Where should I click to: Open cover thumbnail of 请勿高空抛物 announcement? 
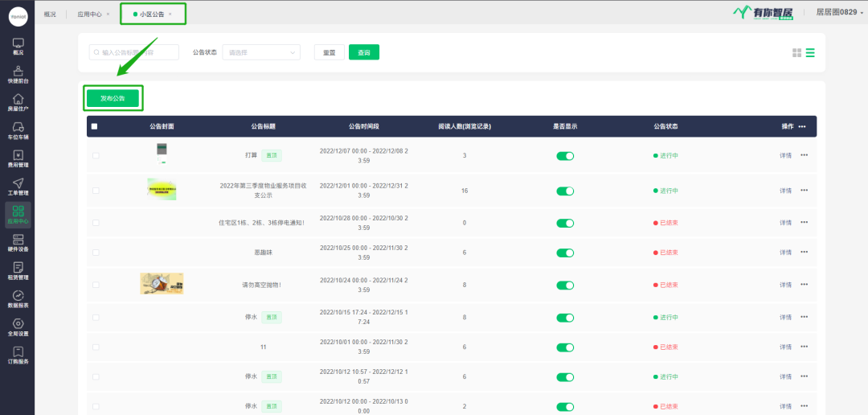161,283
